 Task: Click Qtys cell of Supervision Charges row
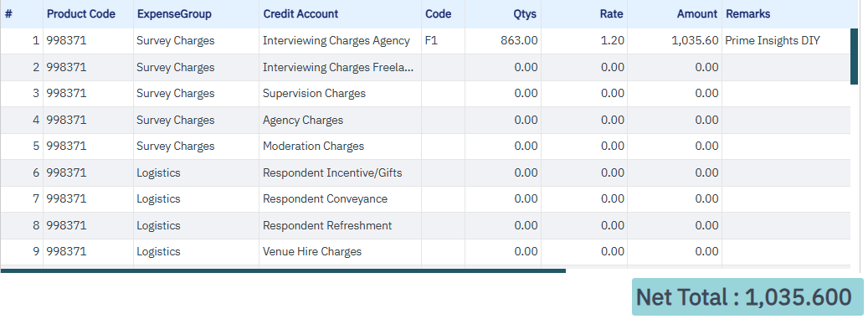pos(503,94)
